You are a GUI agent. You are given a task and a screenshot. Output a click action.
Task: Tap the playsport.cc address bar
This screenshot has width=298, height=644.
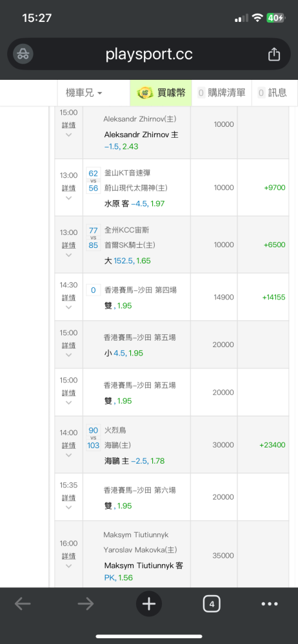[x=149, y=54]
